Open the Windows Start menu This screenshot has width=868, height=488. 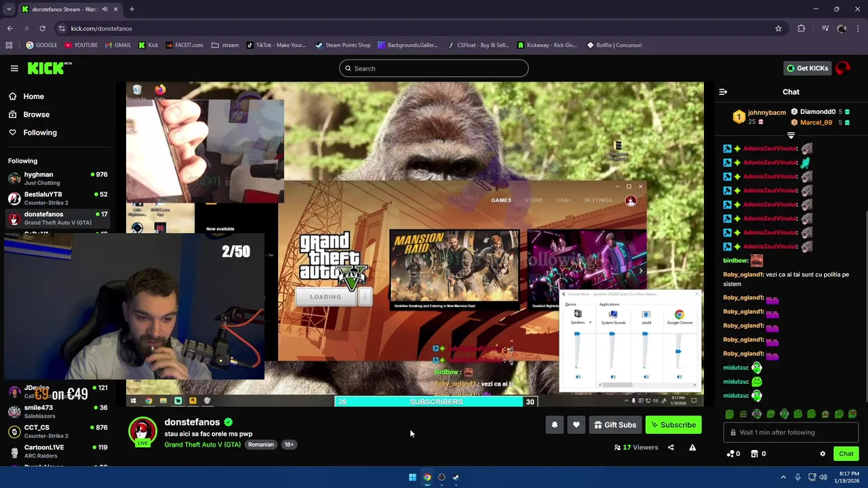click(x=412, y=477)
